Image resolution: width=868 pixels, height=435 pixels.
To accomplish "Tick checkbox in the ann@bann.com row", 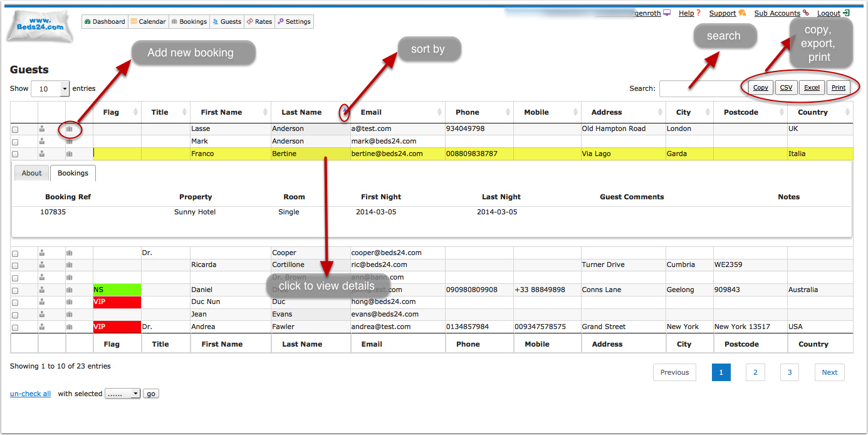I will pos(15,278).
